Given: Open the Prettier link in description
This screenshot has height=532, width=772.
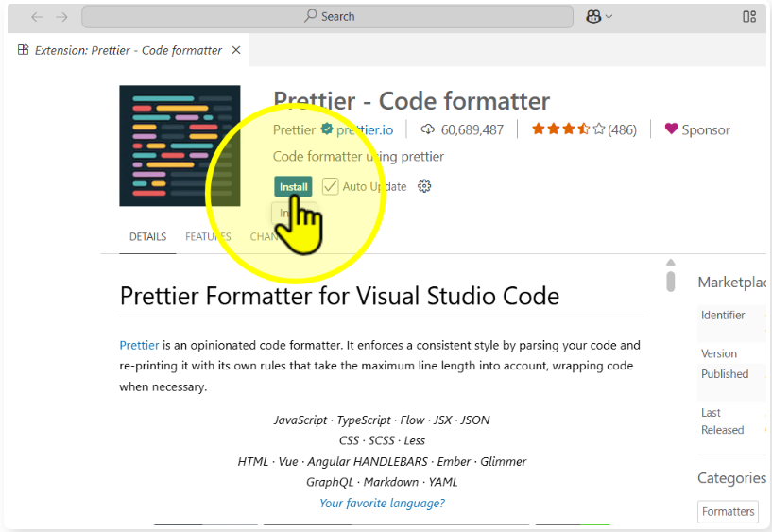Looking at the screenshot, I should [x=139, y=345].
